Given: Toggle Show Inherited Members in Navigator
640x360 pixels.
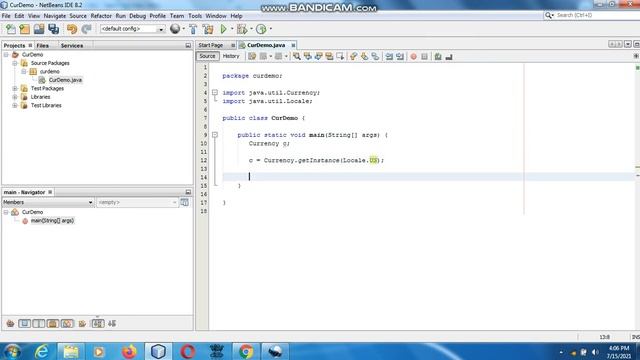Looking at the screenshot, I should 10,324.
